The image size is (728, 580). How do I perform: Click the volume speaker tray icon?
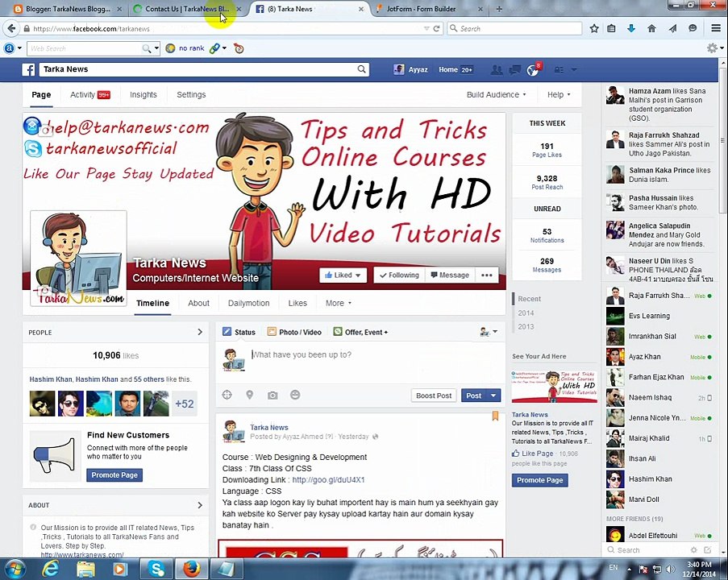tap(670, 569)
